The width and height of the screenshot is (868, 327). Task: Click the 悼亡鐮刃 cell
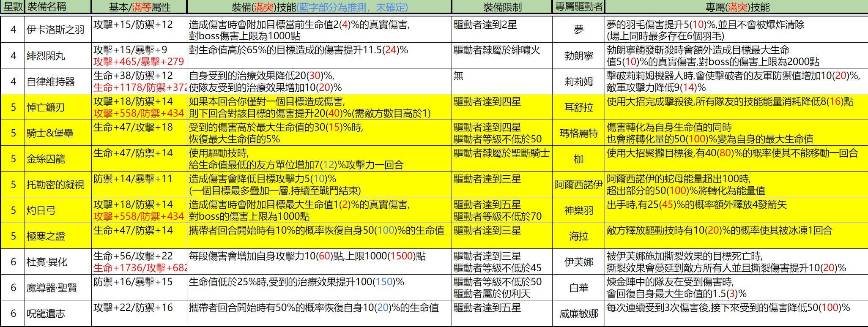point(58,107)
